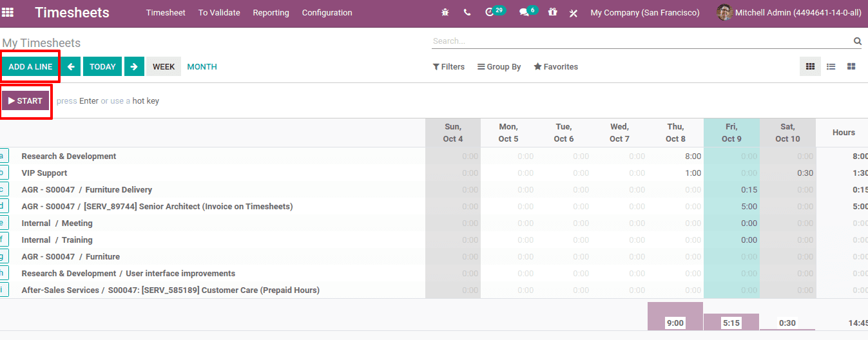Screen dimensions: 868x340
Task: Open conversations icon with 6 badge
Action: tap(528, 12)
